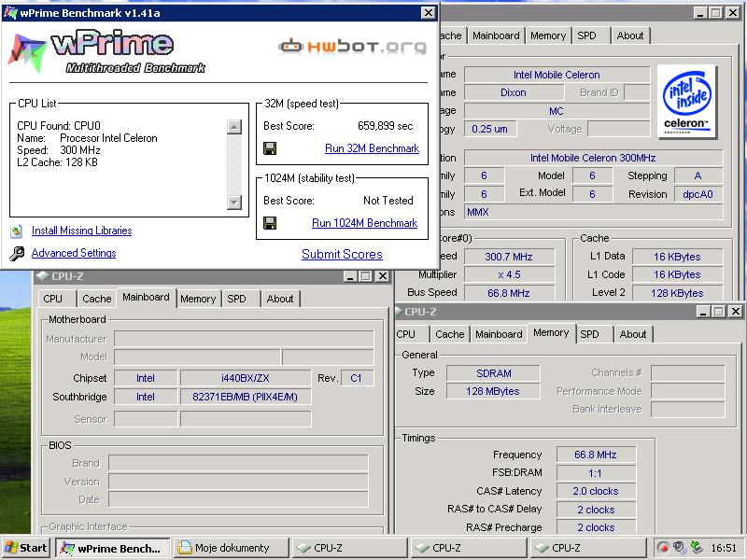
Task: Click the Chipset i440BX/ZX value field
Action: coord(246,378)
